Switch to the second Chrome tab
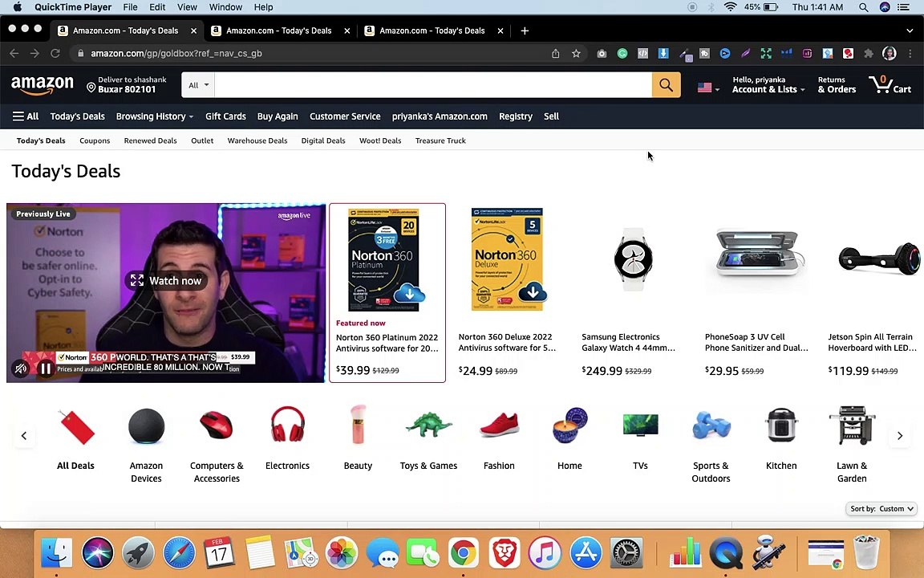This screenshot has height=578, width=924. point(279,31)
